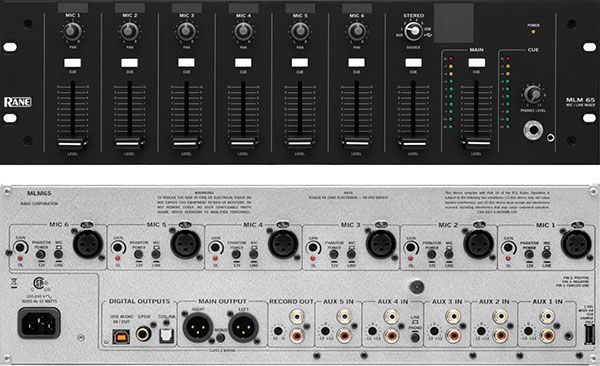
Task: Click the MIC 2 pan knob
Action: coord(129,31)
